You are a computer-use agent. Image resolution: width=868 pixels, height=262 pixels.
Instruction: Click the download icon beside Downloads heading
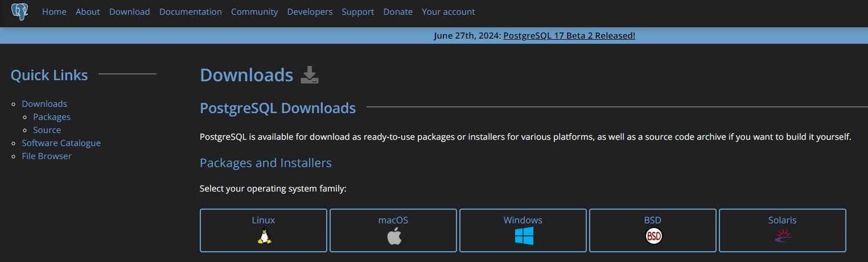310,75
